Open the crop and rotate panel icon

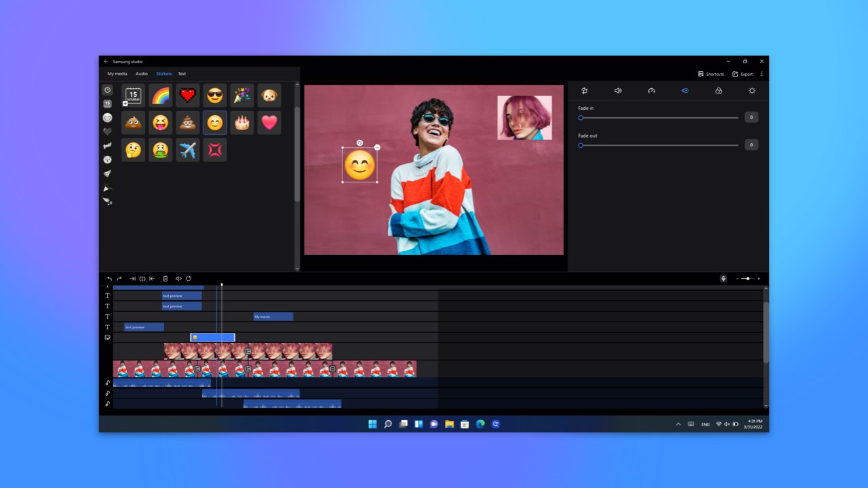click(584, 90)
